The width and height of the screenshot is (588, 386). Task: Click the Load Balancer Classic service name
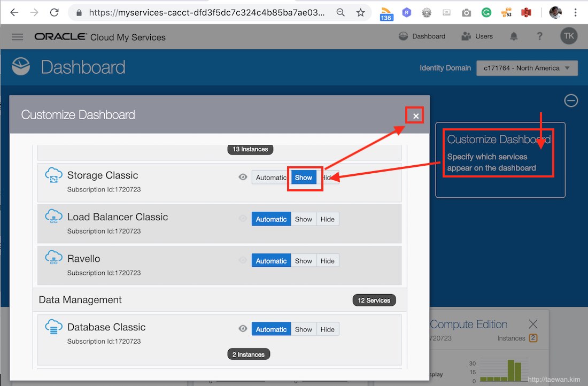[118, 217]
